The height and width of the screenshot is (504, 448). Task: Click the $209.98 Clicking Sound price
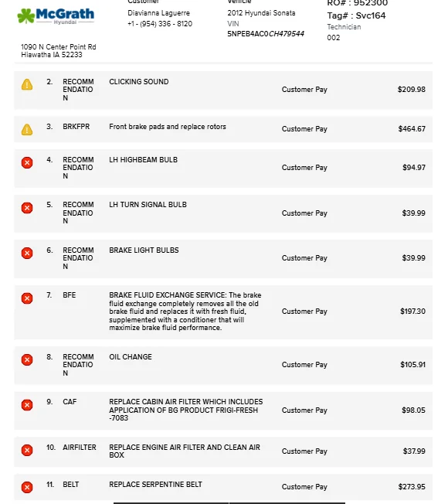coord(412,90)
